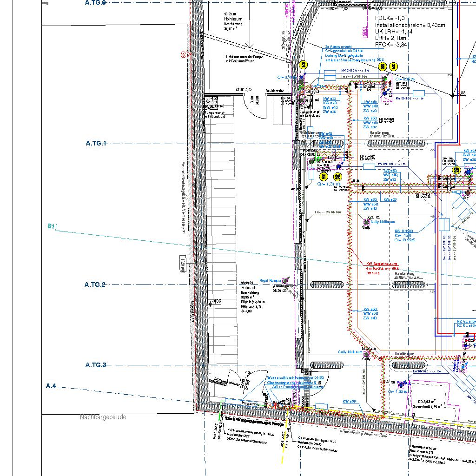Select the Rigol Rampe drain symbol

285,281
